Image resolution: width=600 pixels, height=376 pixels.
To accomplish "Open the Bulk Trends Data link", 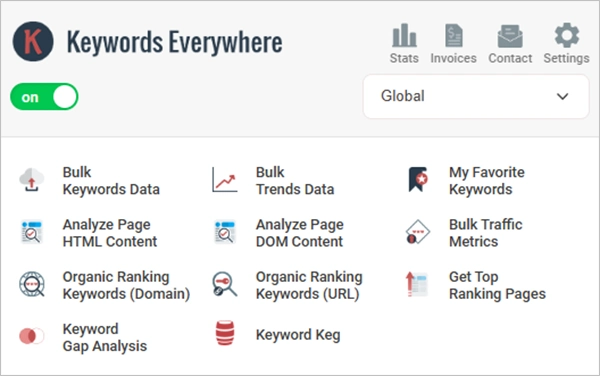I will coord(295,181).
